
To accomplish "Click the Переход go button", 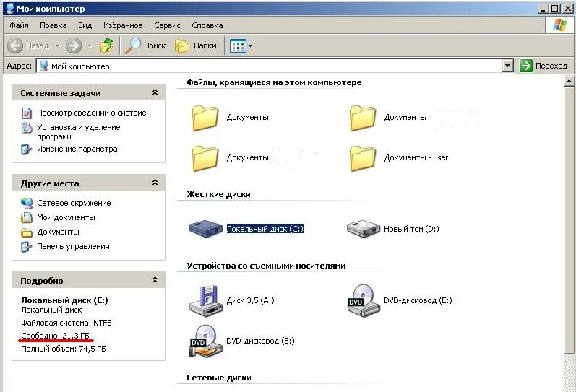I will coord(543,66).
